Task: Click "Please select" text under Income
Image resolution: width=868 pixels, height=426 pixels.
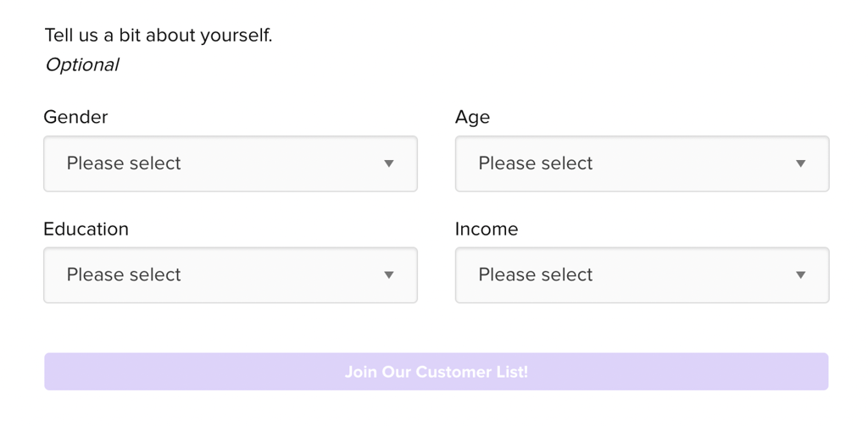Action: point(536,275)
